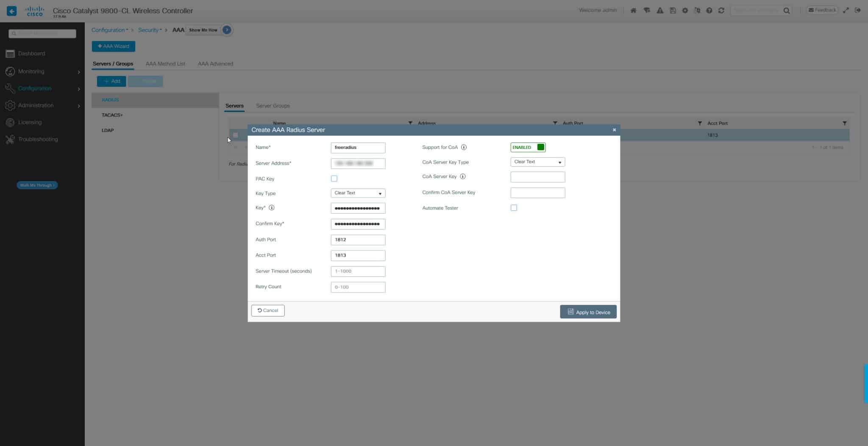This screenshot has width=868, height=446.
Task: Filter the Name column
Action: [x=410, y=123]
